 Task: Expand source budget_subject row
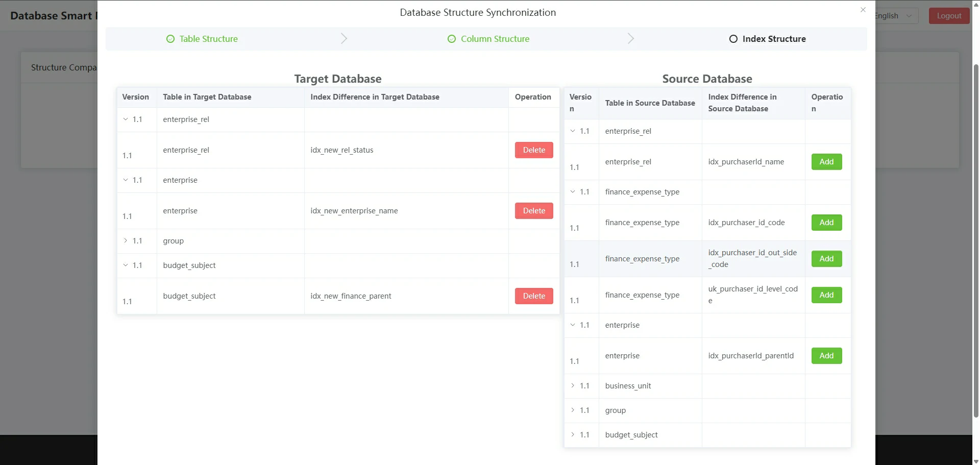(x=573, y=435)
